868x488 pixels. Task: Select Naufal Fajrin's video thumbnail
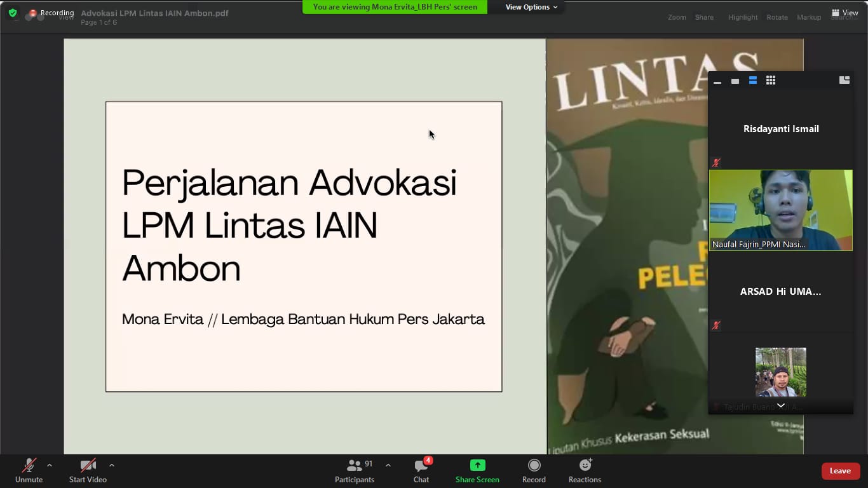point(780,210)
